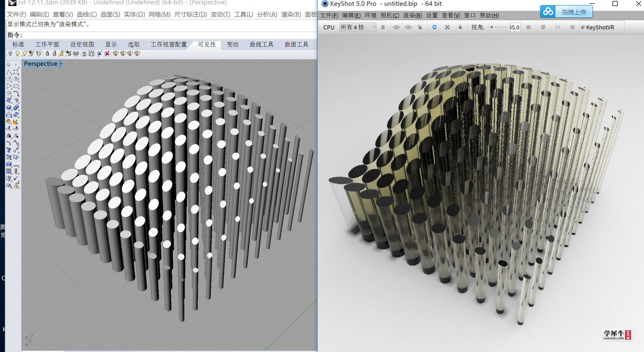Image resolution: width=644 pixels, height=352 pixels.
Task: Open the Perspective viewport title dropdown arrow
Action: point(61,64)
